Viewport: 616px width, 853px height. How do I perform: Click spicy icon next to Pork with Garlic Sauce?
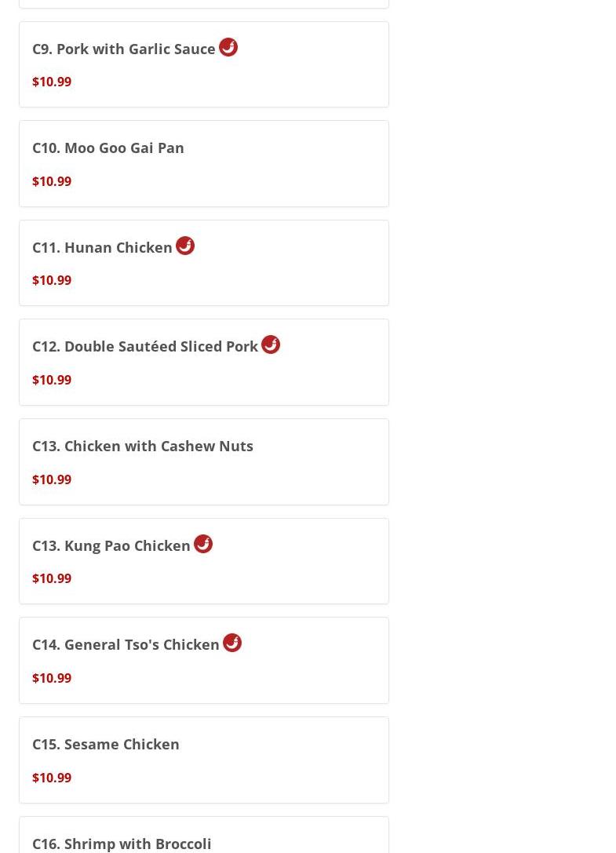tap(228, 47)
